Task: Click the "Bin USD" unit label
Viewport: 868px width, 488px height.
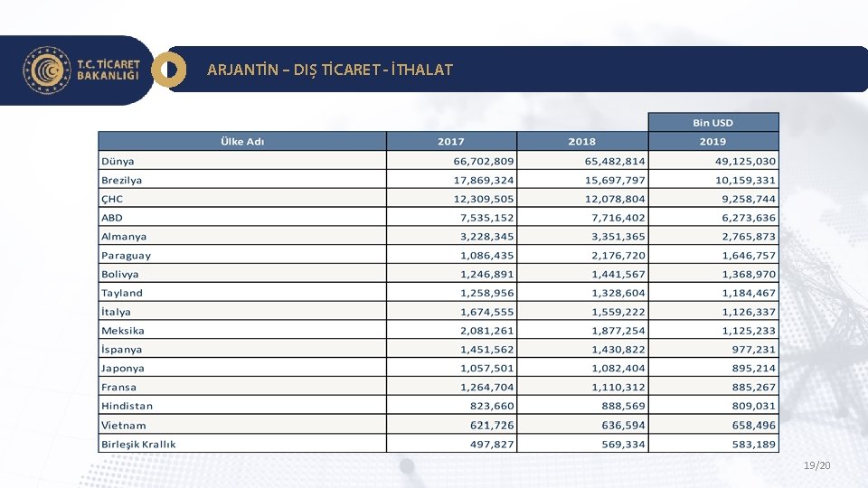Action: (712, 122)
